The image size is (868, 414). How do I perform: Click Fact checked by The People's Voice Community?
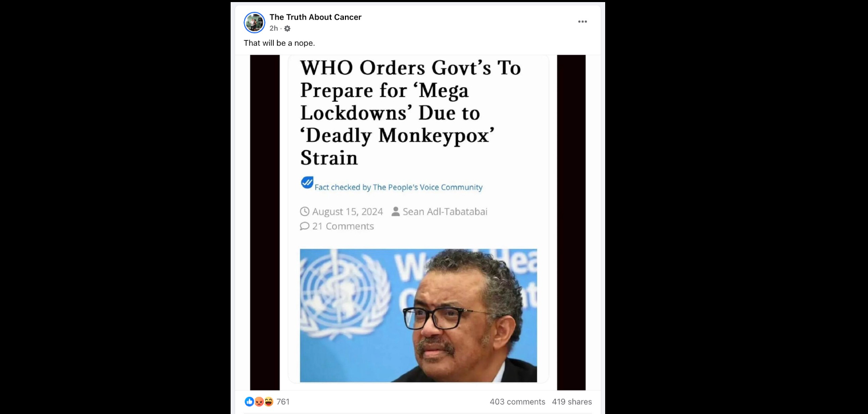398,187
